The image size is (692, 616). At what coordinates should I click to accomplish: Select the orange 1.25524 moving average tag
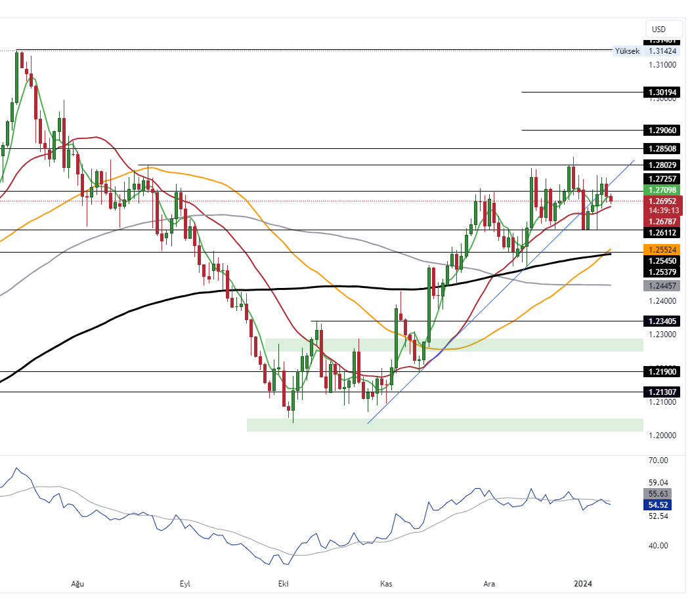(x=662, y=250)
